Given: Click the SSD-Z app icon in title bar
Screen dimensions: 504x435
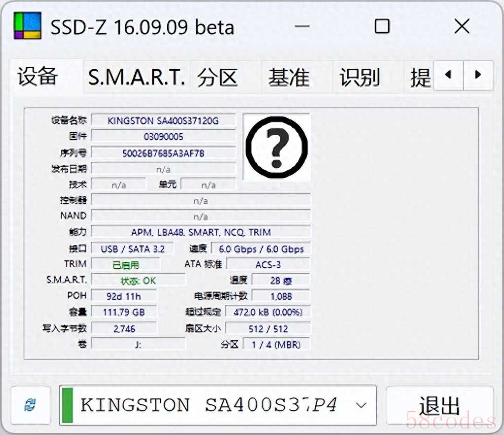Looking at the screenshot, I should pos(28,26).
